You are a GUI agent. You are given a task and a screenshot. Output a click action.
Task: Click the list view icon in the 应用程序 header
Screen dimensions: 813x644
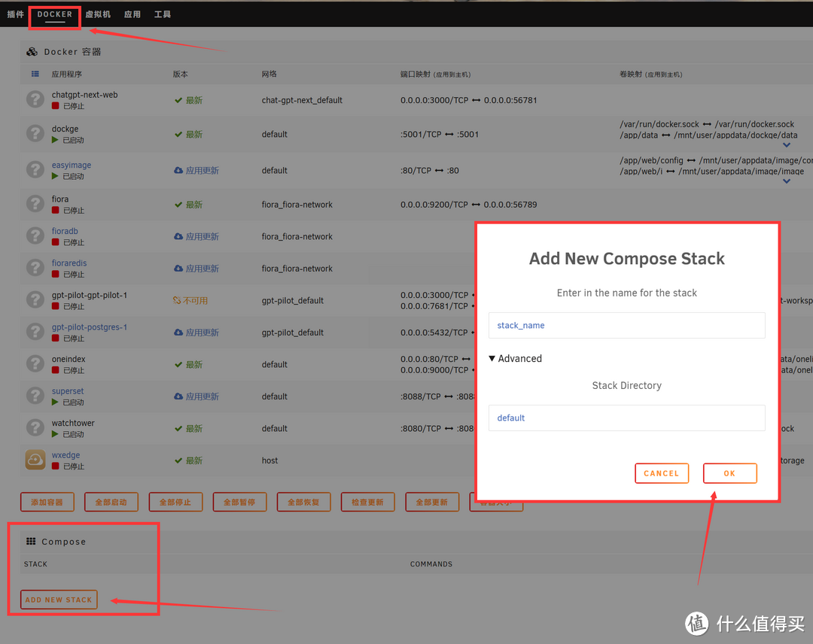(x=35, y=74)
